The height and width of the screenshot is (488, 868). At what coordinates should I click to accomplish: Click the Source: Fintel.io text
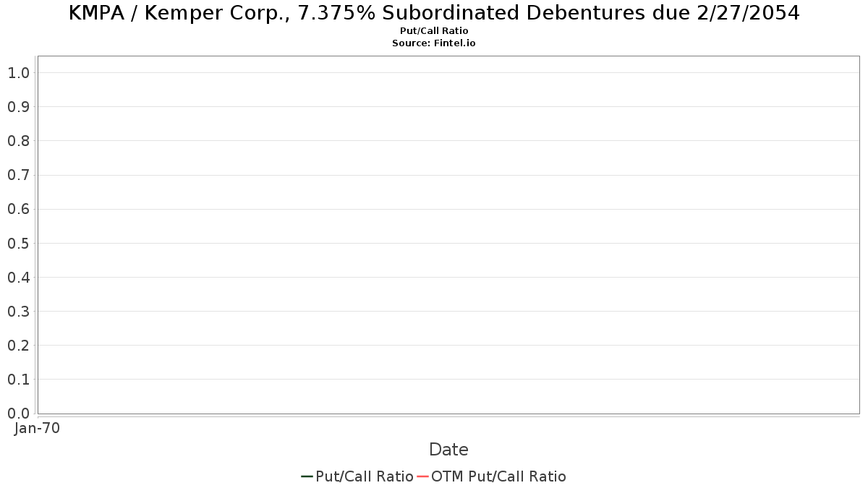[434, 43]
